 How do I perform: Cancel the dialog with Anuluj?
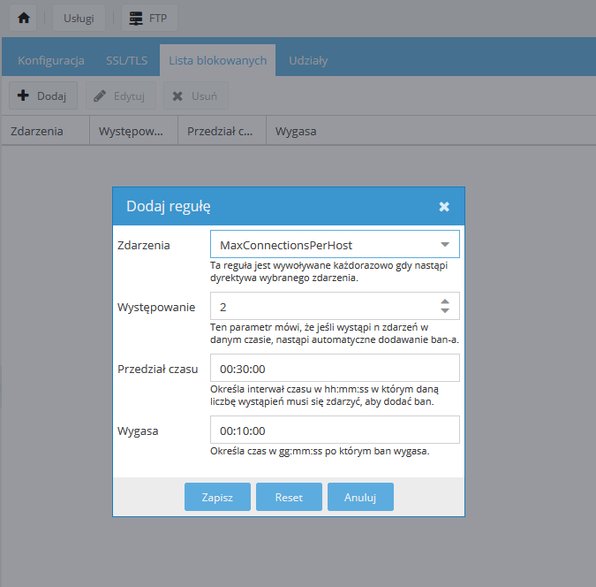coord(360,497)
